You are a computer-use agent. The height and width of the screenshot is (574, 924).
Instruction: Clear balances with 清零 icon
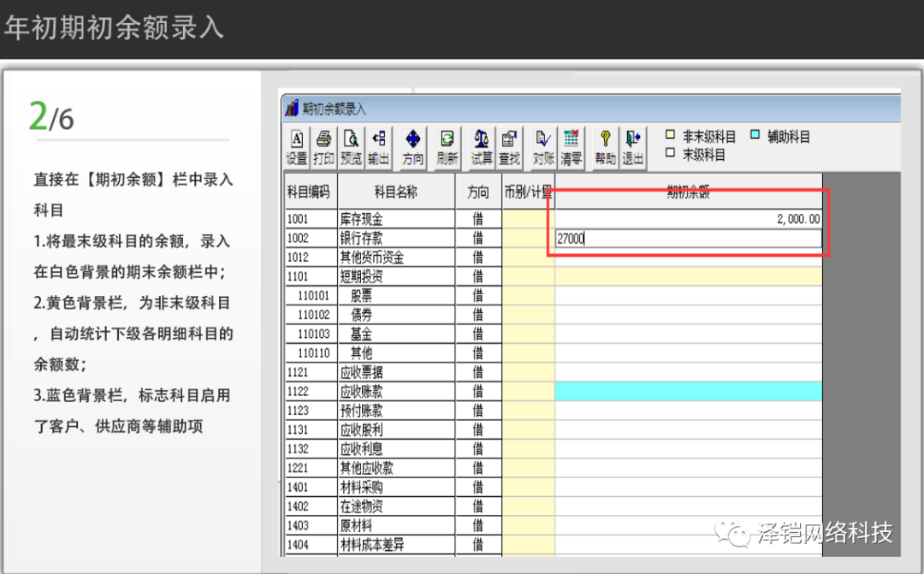571,147
